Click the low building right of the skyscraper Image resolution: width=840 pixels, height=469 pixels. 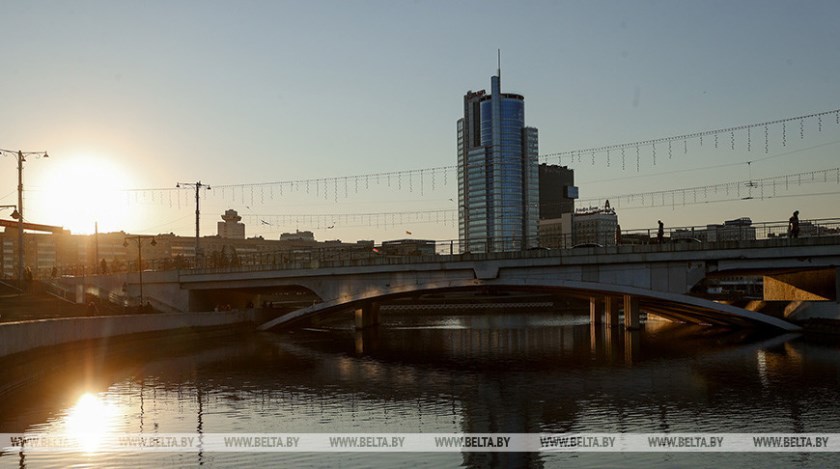point(594,227)
